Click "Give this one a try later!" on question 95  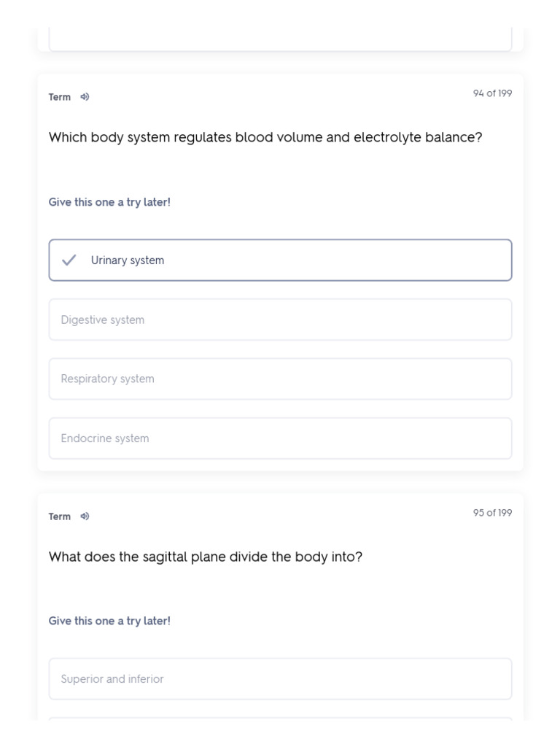(109, 622)
